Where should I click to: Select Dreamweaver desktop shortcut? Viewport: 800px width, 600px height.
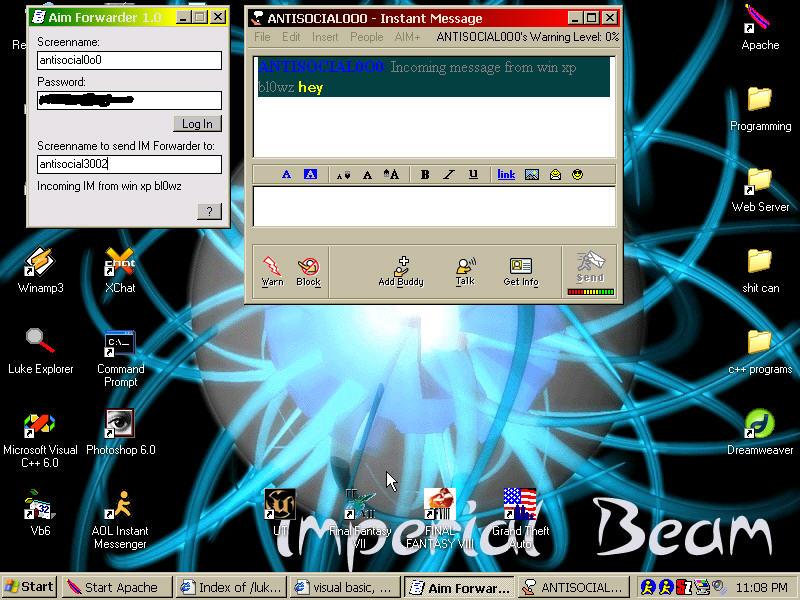coord(760,433)
